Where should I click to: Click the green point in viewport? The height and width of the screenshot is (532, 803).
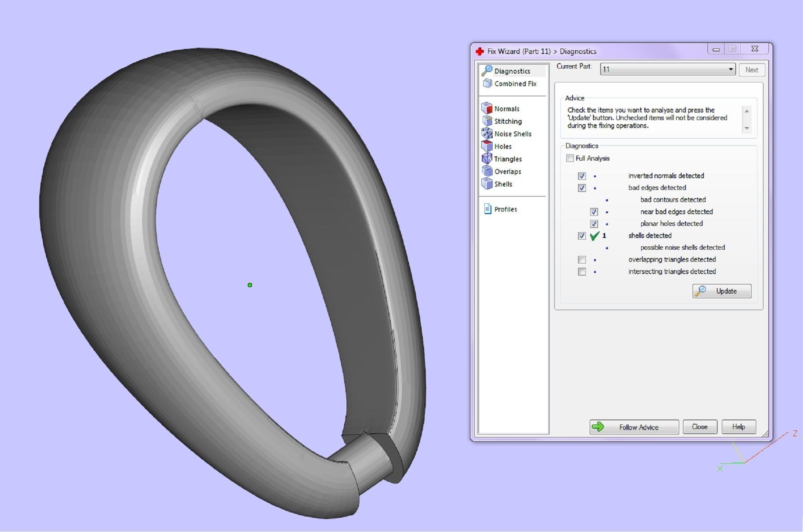tap(250, 285)
